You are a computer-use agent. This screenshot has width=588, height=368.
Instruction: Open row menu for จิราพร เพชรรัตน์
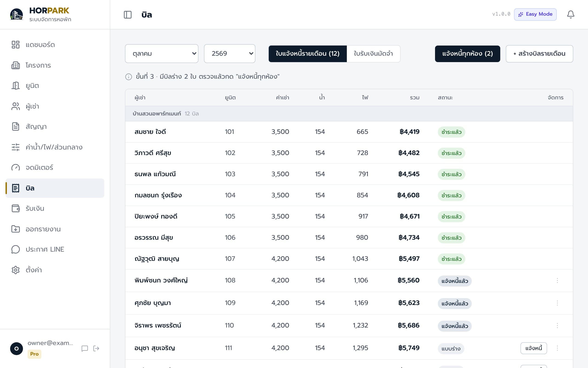pos(557,325)
